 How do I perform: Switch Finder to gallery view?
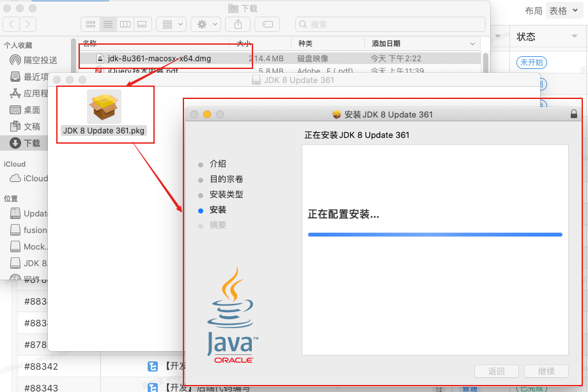(143, 24)
